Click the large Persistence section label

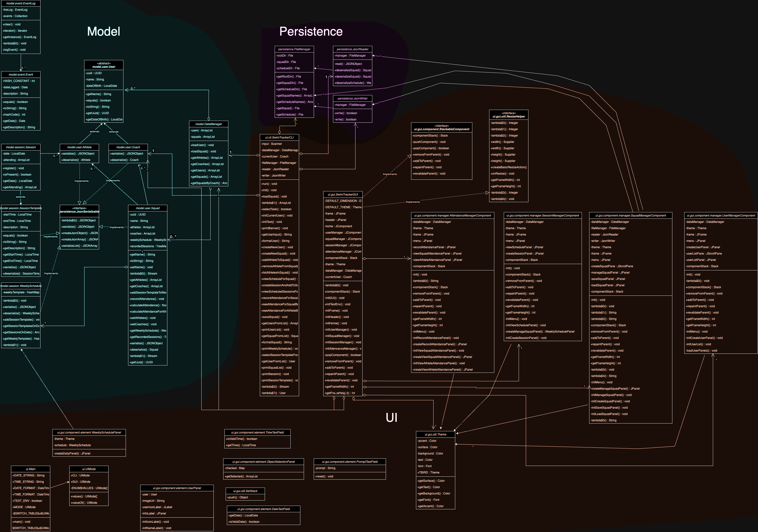pos(311,31)
